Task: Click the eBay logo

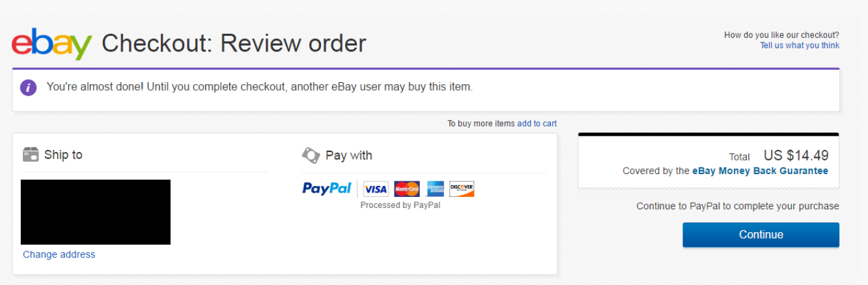Action: pos(51,43)
